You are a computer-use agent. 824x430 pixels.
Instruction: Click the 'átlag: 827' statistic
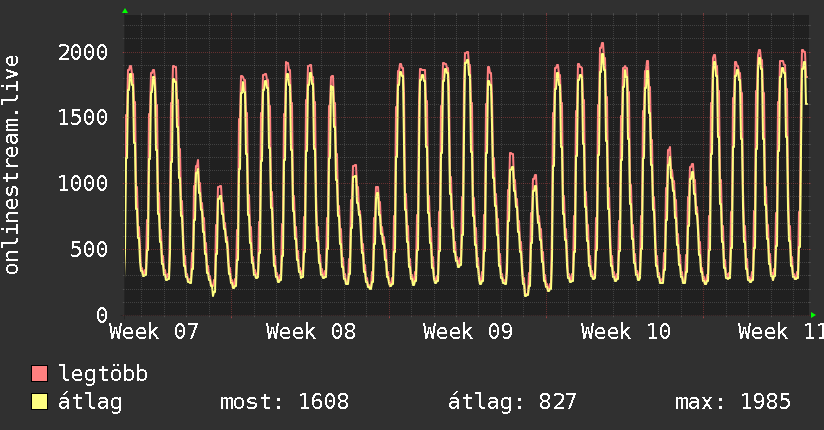pos(512,402)
